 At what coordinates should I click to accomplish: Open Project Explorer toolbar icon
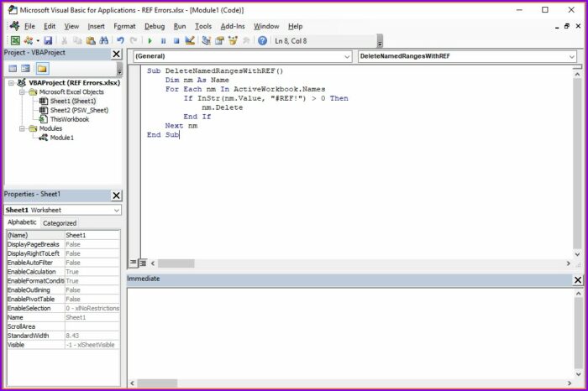[x=206, y=40]
